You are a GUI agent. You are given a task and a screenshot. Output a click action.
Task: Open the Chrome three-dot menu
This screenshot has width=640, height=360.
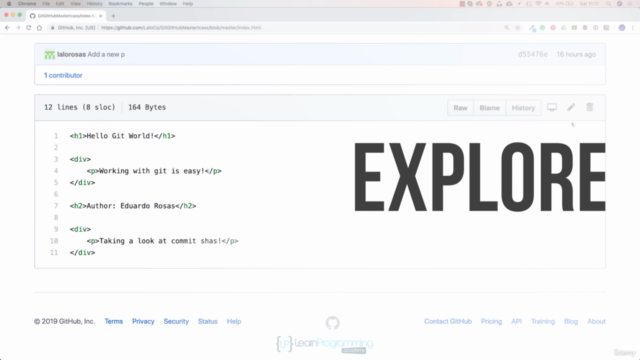tap(633, 28)
